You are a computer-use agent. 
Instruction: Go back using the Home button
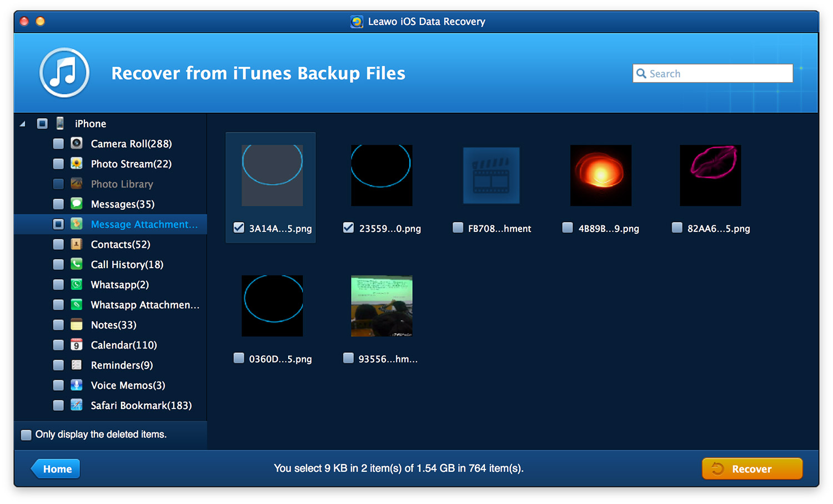point(57,469)
